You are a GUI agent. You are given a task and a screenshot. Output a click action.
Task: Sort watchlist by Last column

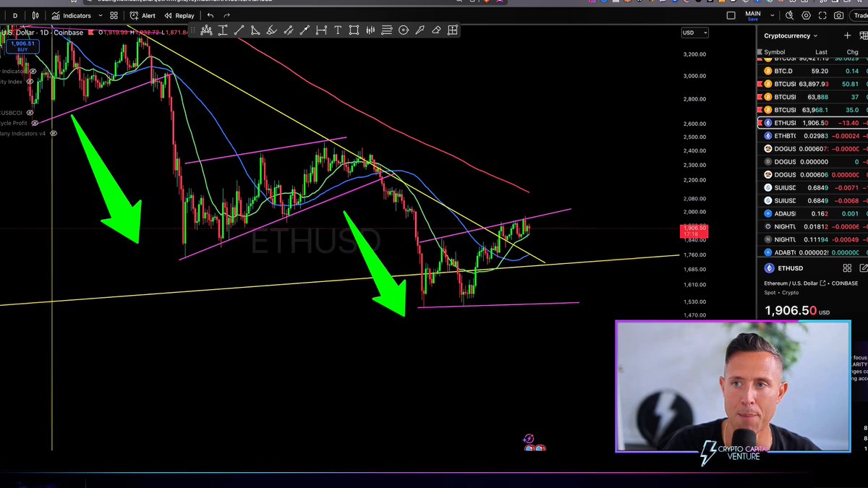821,52
